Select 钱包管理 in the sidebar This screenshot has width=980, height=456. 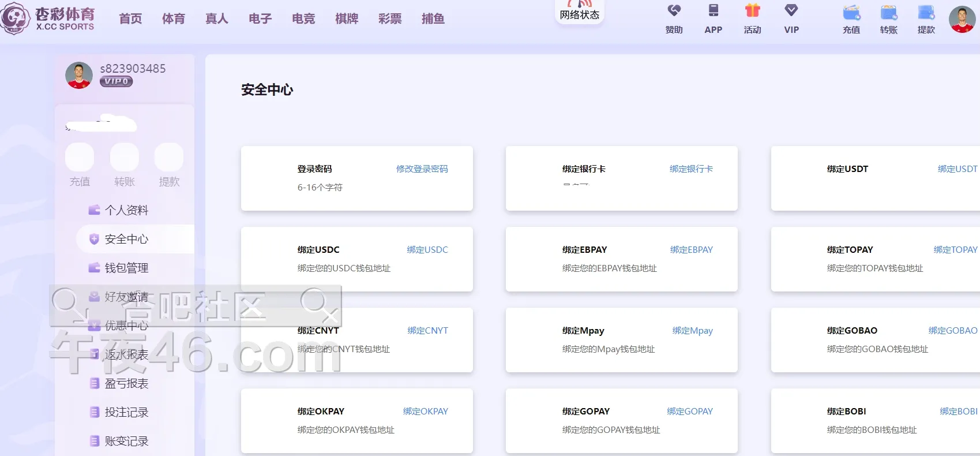pyautogui.click(x=126, y=268)
